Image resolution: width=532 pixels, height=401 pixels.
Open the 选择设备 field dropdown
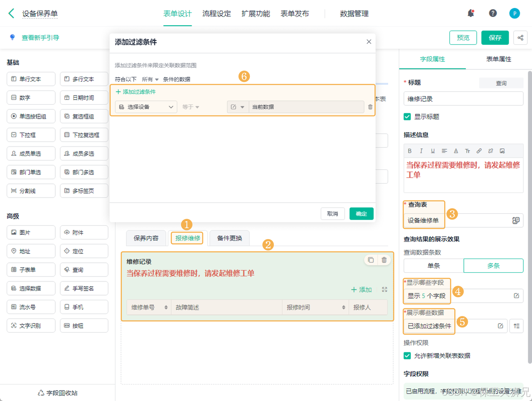[x=146, y=107]
